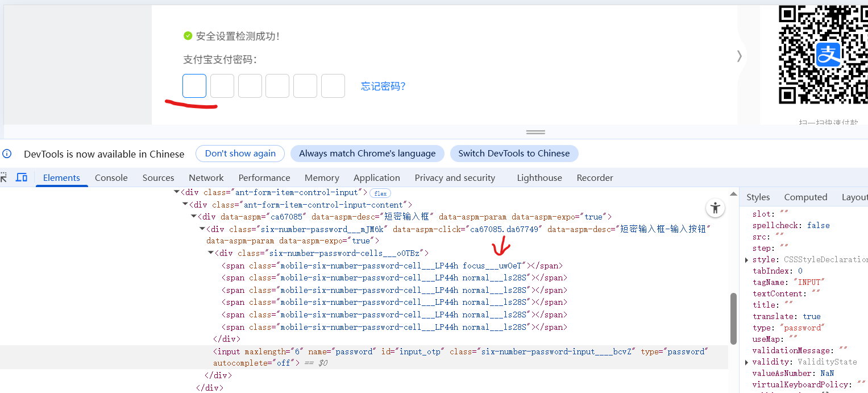Click the 'validationMessage' property
Viewport: 868px width, 393px height.
tap(800, 350)
